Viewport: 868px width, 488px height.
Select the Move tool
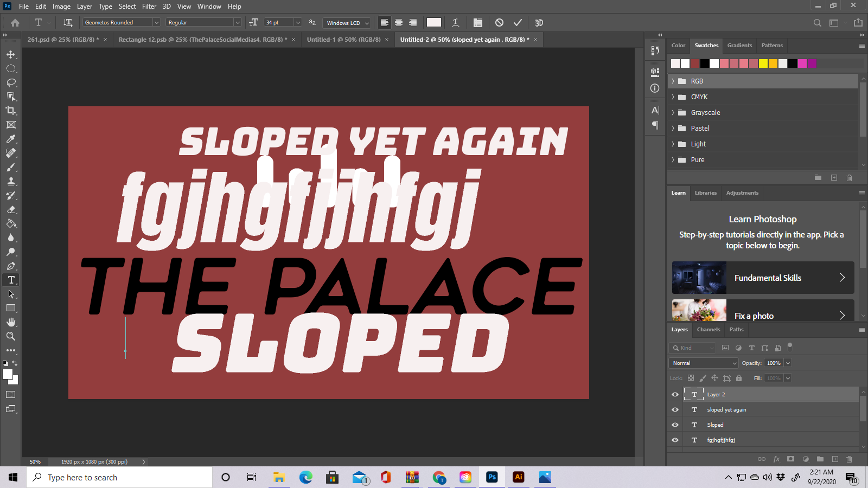(11, 54)
